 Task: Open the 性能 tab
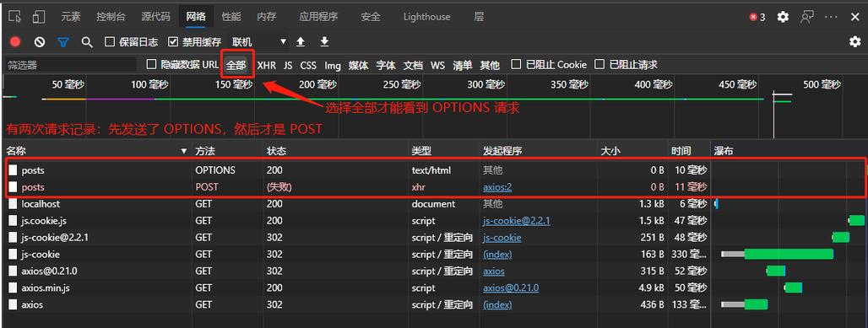click(231, 17)
